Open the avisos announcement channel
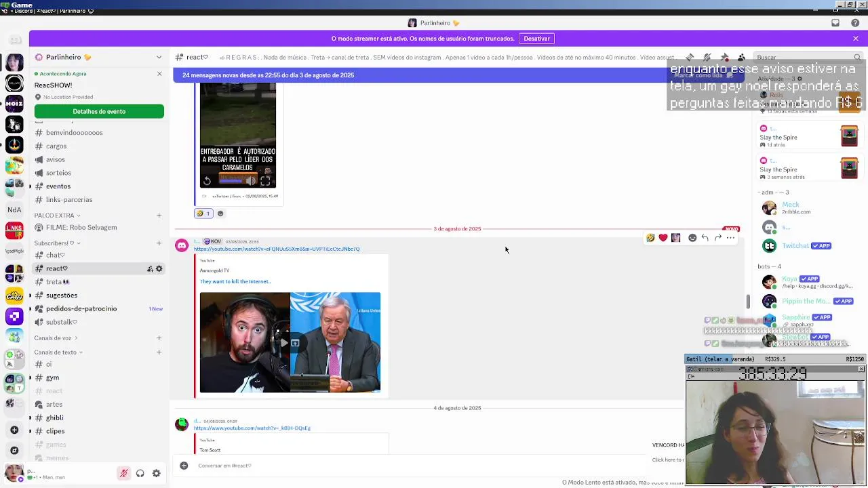Image resolution: width=868 pixels, height=488 pixels. 56,159
